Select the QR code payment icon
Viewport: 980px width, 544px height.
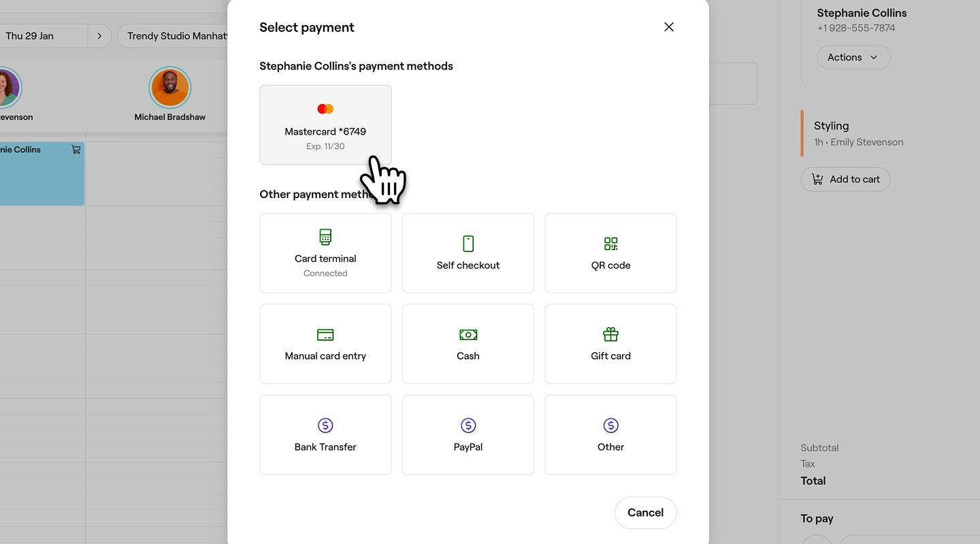pos(610,243)
